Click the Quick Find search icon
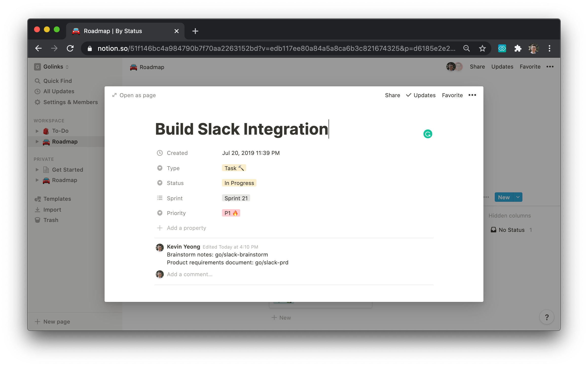The height and width of the screenshot is (367, 588). (x=37, y=81)
